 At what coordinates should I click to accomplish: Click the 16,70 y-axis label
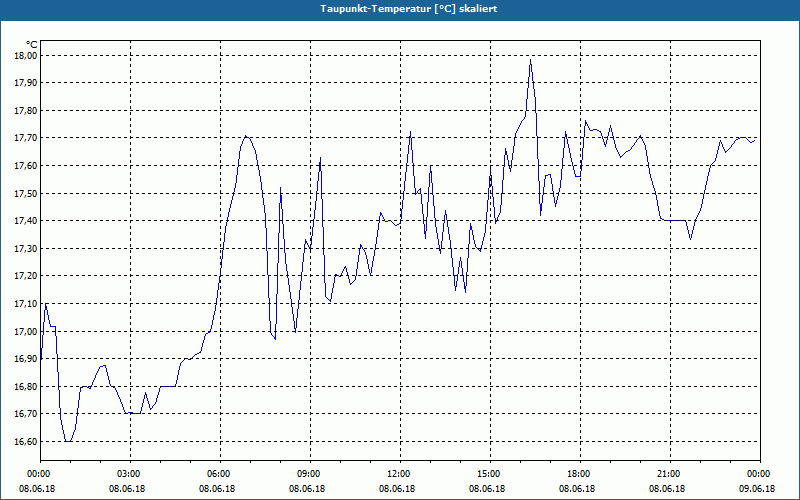24,414
